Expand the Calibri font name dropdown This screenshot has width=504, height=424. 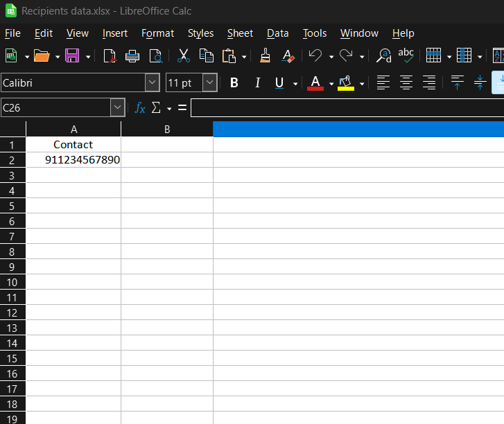click(x=152, y=83)
